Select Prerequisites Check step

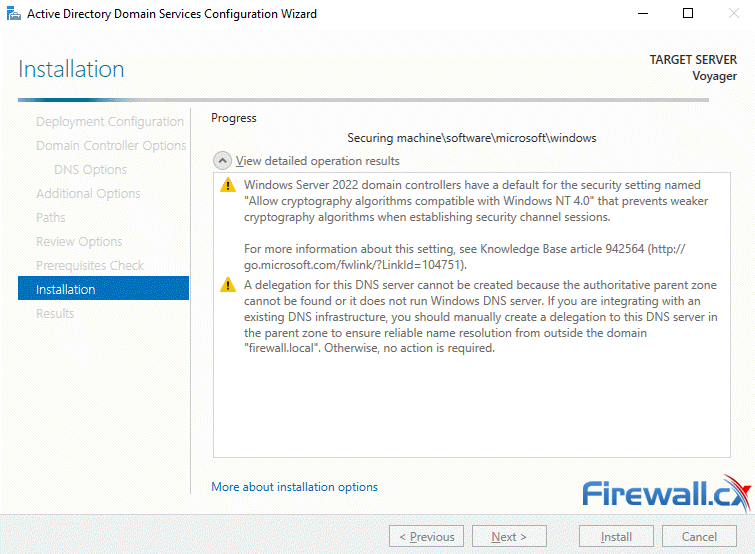click(x=90, y=266)
